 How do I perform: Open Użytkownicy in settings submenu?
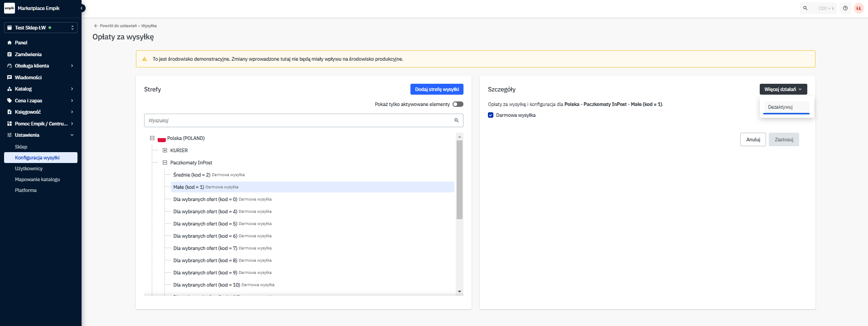click(x=29, y=168)
